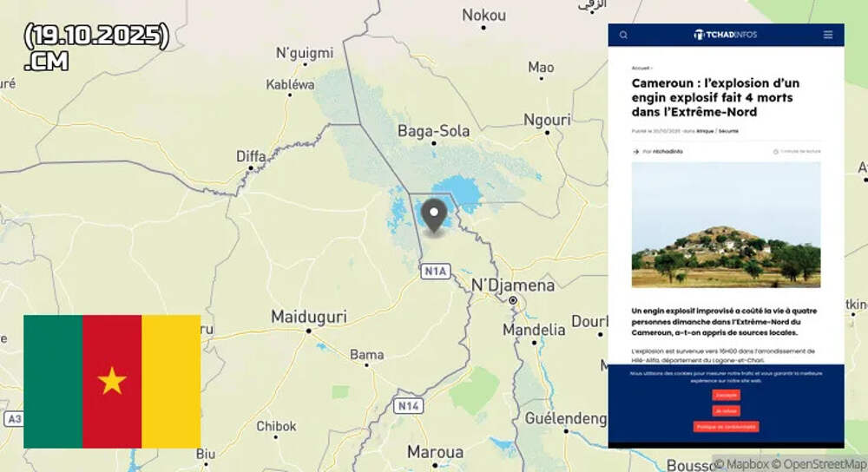Click the Cameroon flag image
This screenshot has height=472, width=868.
pos(112,381)
